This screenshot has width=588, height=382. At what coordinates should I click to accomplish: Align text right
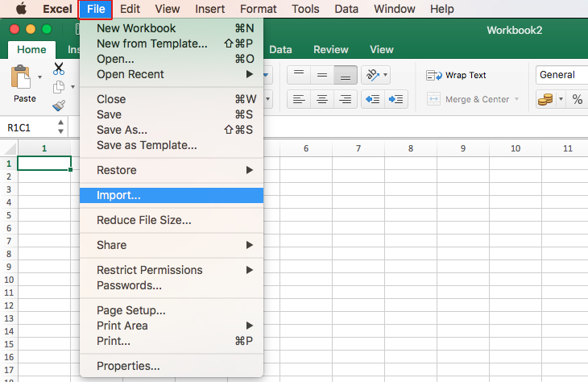tap(346, 99)
